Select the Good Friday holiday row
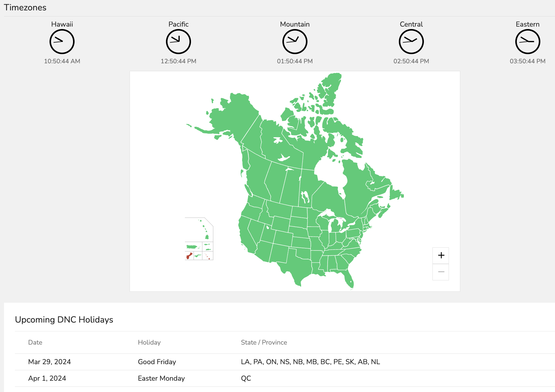Viewport: 555px width, 392px height. (x=285, y=362)
